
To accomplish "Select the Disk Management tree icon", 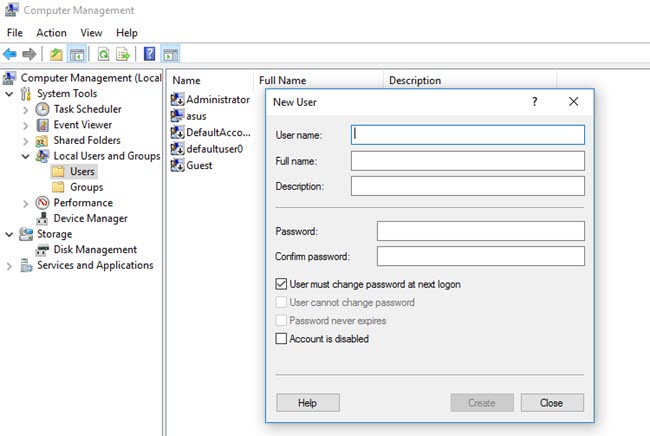I will pos(44,250).
